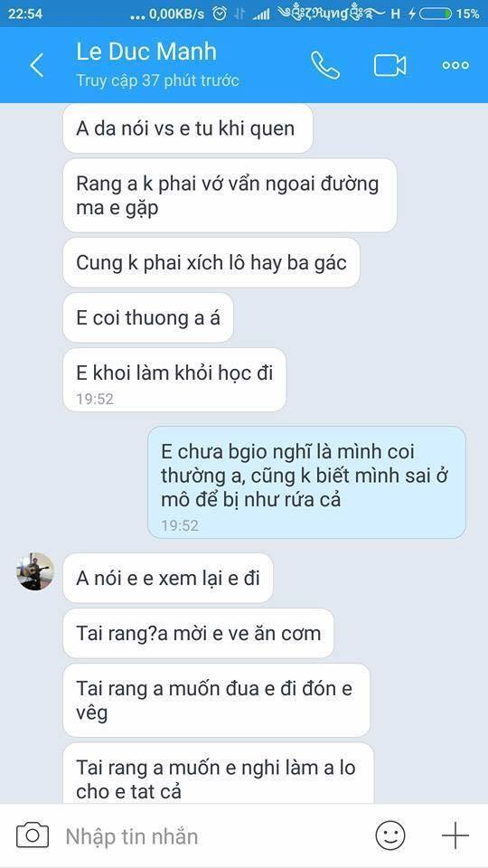Viewport: 488px width, 868px height.
Task: Tap the alarm clock status bar icon
Action: [220, 14]
